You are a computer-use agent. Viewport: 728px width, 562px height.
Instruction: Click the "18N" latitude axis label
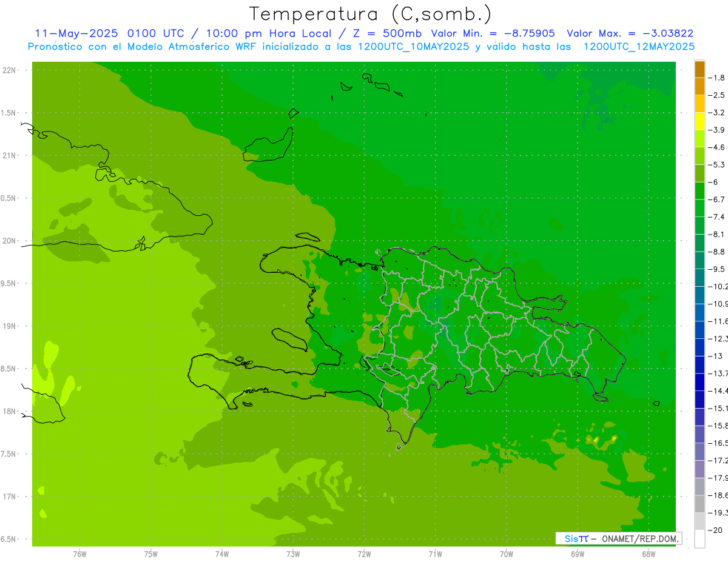(9, 412)
